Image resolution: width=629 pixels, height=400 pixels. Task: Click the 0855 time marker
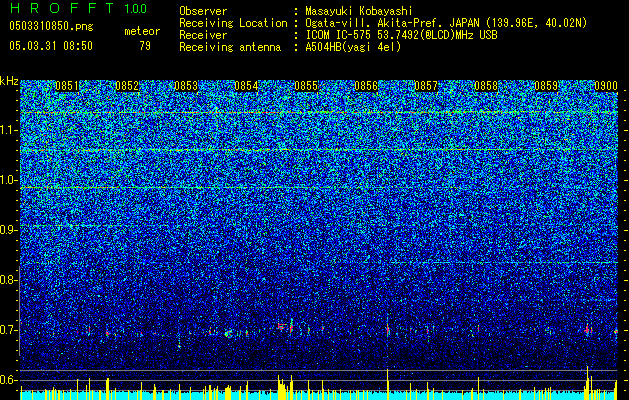306,86
